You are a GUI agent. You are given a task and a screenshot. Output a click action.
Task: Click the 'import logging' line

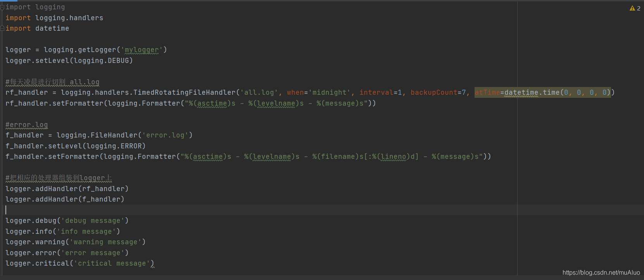pyautogui.click(x=35, y=7)
